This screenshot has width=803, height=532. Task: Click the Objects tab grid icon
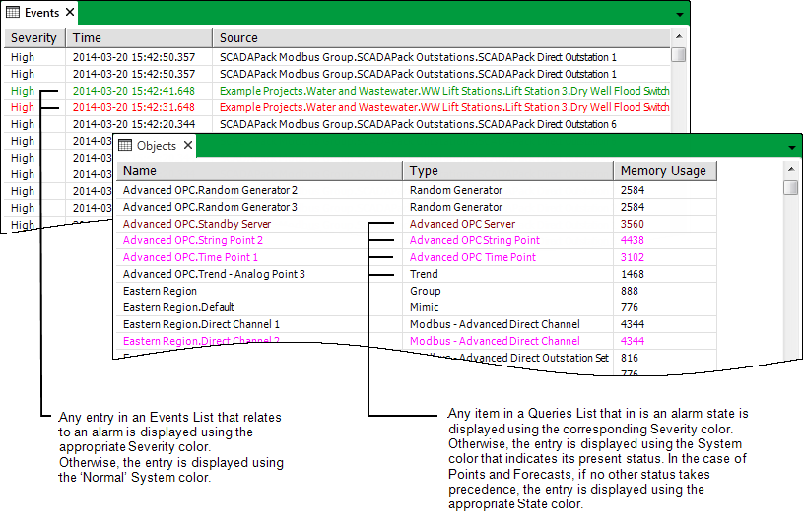125,146
